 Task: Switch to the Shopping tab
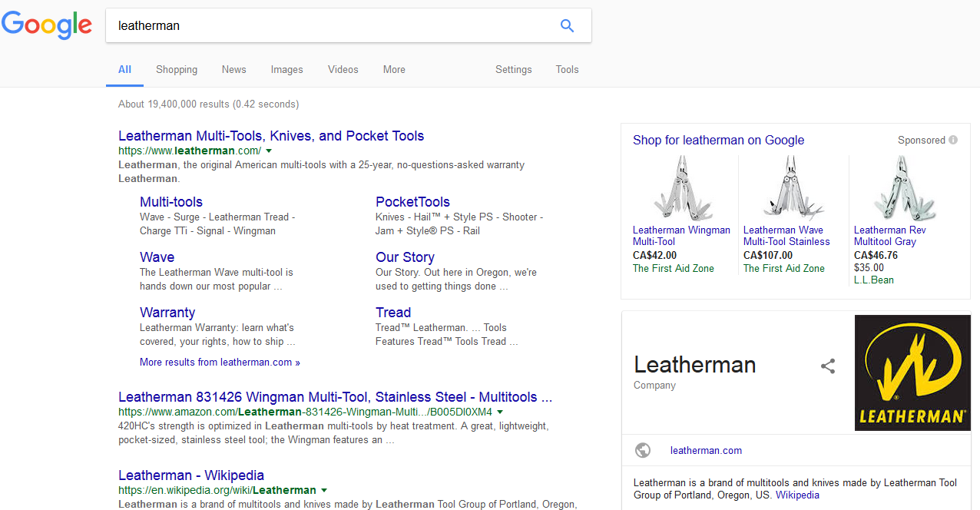177,69
